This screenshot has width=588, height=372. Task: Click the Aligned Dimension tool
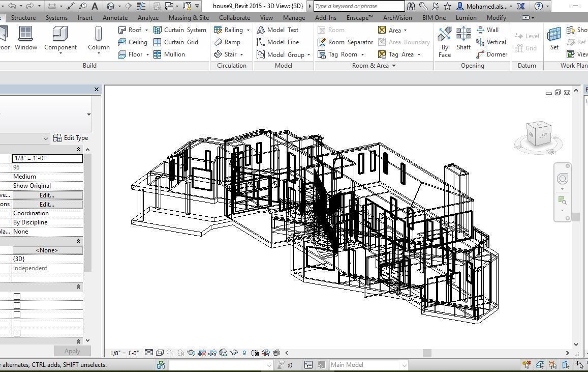pyautogui.click(x=71, y=6)
